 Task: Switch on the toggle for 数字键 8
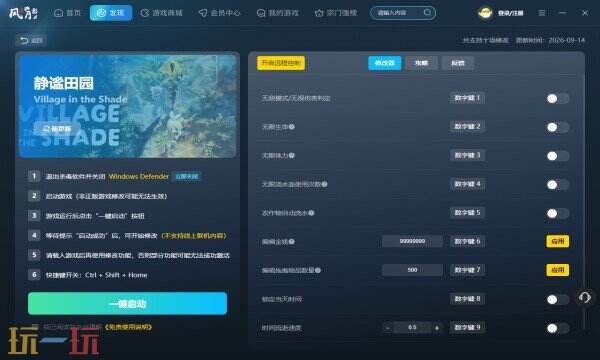click(x=558, y=299)
